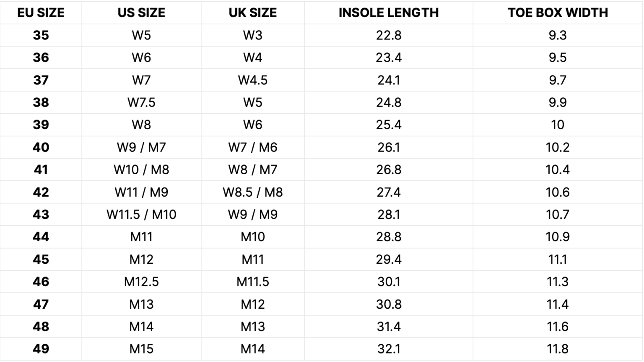Click US size M12.5 cell

pos(141,281)
